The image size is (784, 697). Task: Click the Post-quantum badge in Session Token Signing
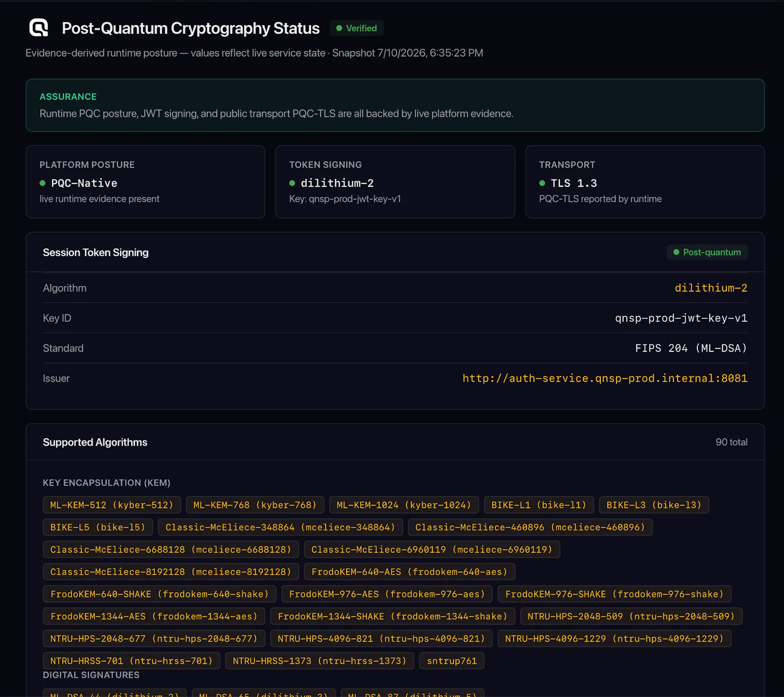pyautogui.click(x=707, y=252)
